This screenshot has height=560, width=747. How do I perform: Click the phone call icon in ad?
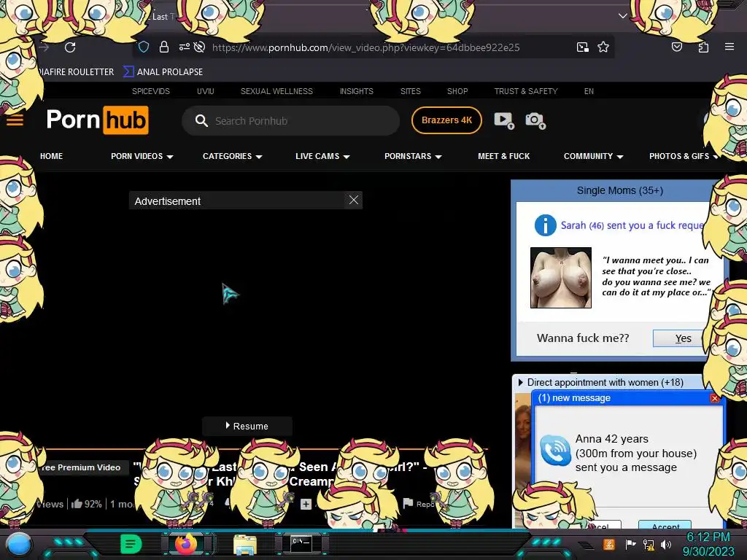[555, 451]
